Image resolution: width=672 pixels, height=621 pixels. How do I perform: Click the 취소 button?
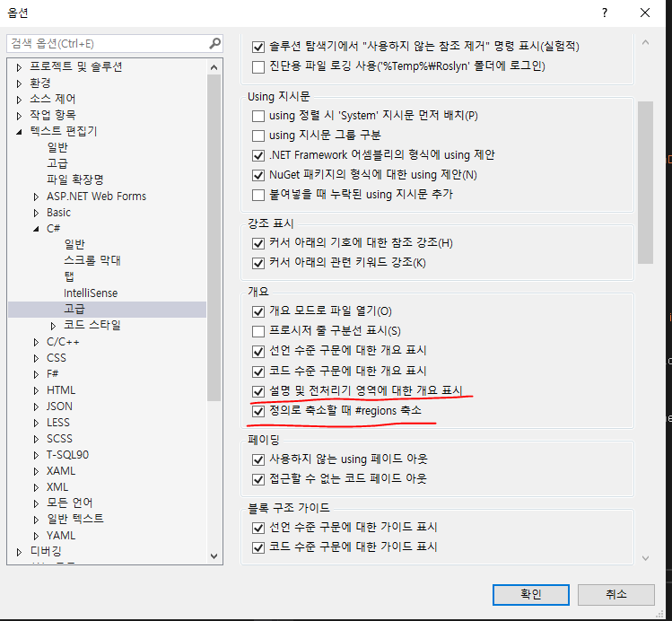[615, 594]
